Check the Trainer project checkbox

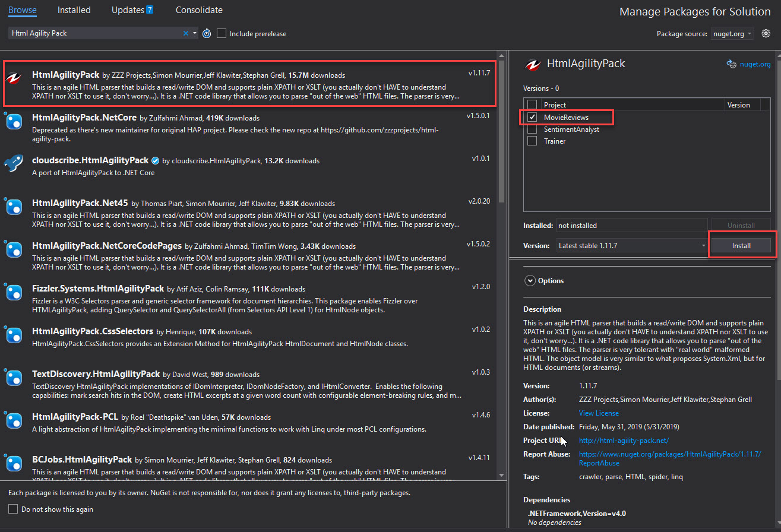tap(532, 141)
